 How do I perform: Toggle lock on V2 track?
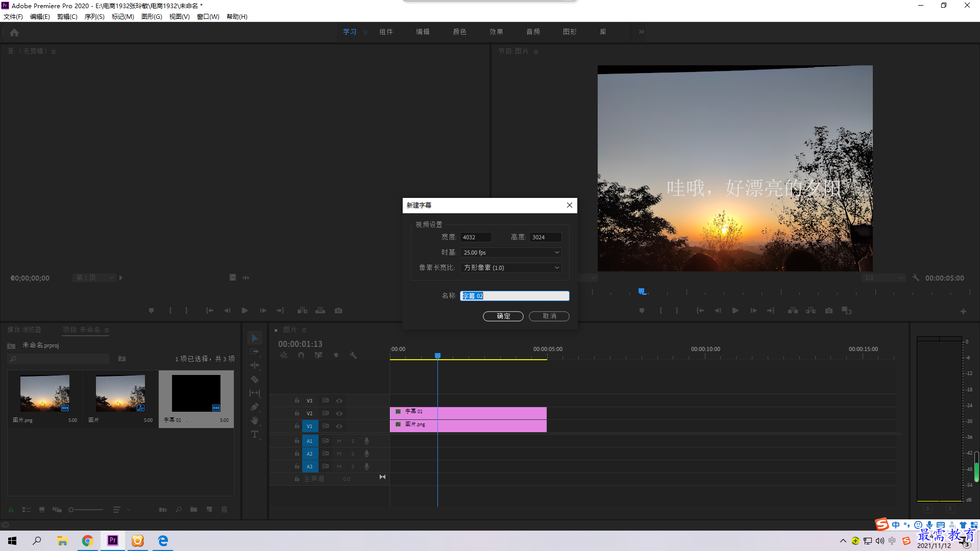pyautogui.click(x=297, y=413)
